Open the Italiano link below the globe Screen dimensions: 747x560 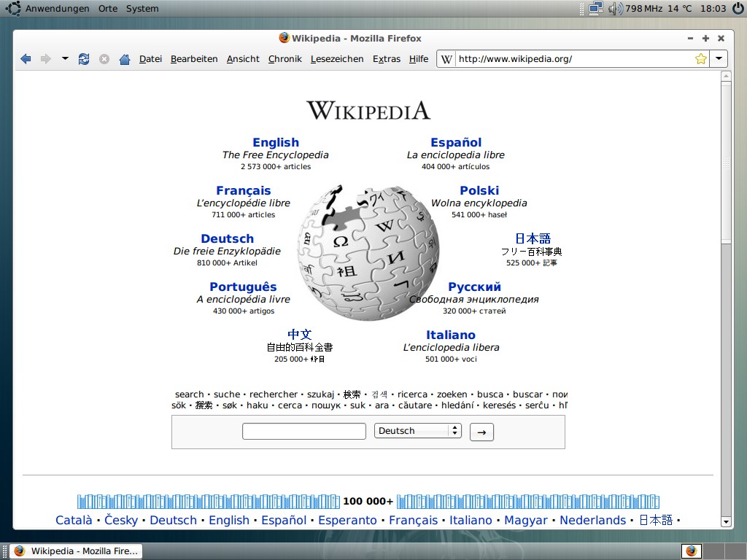pyautogui.click(x=451, y=335)
